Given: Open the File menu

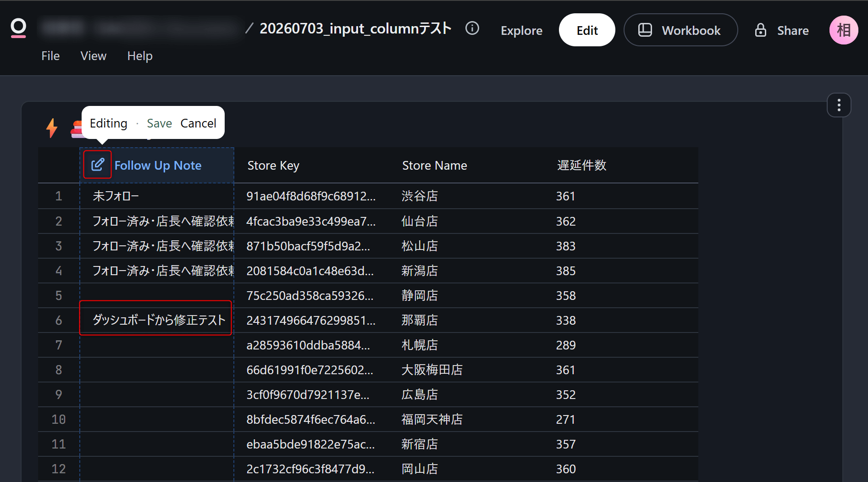Looking at the screenshot, I should 50,56.
